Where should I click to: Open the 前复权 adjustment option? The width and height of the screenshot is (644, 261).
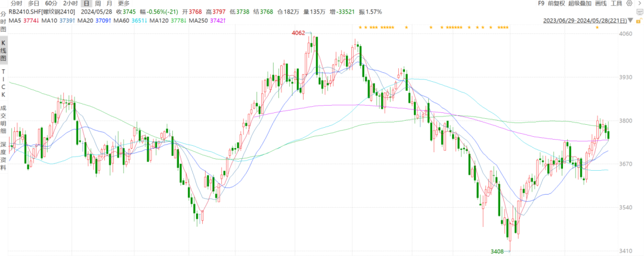pyautogui.click(x=556, y=4)
